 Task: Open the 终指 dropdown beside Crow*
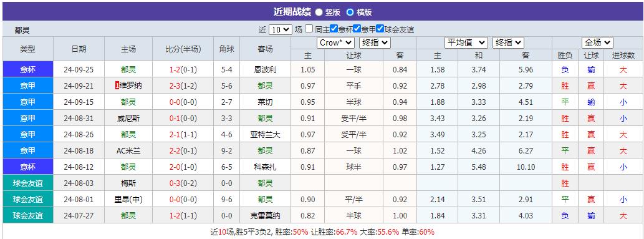pyautogui.click(x=375, y=43)
